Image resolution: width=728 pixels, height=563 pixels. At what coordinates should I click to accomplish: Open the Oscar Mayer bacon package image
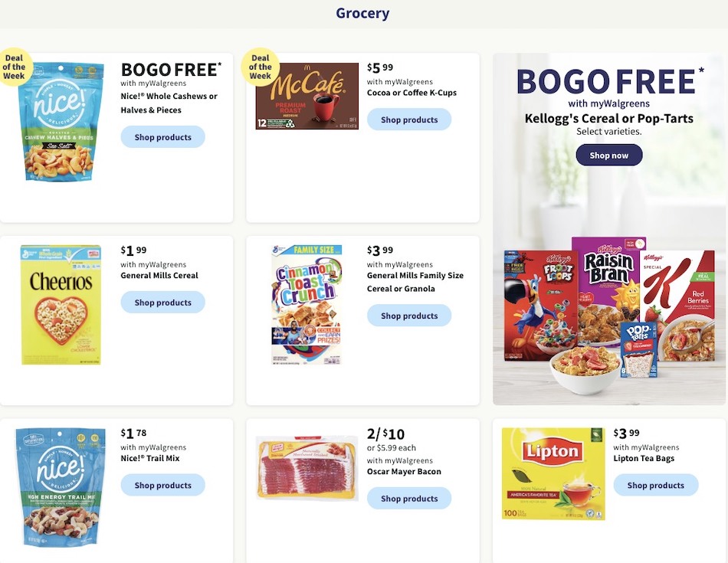tap(307, 468)
